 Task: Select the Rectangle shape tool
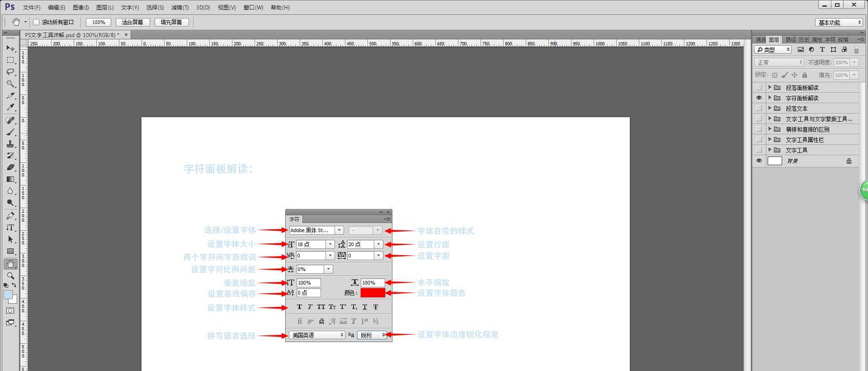coord(10,251)
